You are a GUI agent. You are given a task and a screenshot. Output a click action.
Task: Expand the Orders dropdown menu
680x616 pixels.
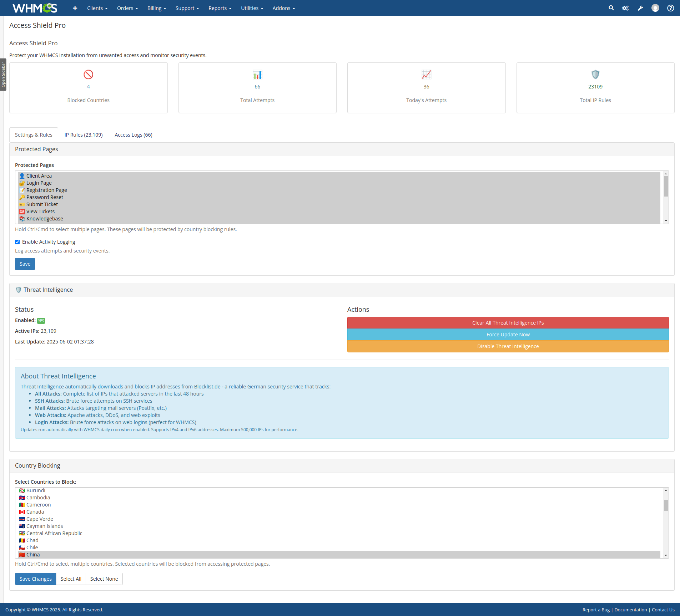[x=127, y=8]
